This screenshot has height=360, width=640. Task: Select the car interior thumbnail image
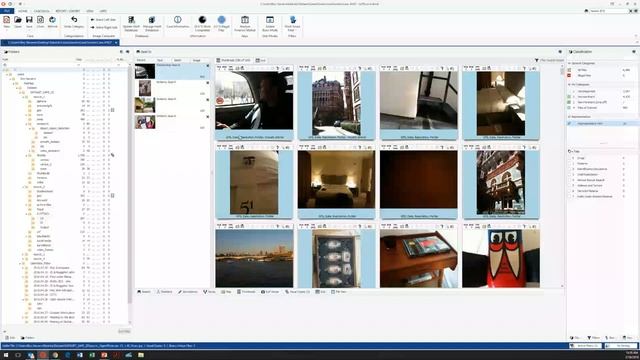click(x=254, y=100)
